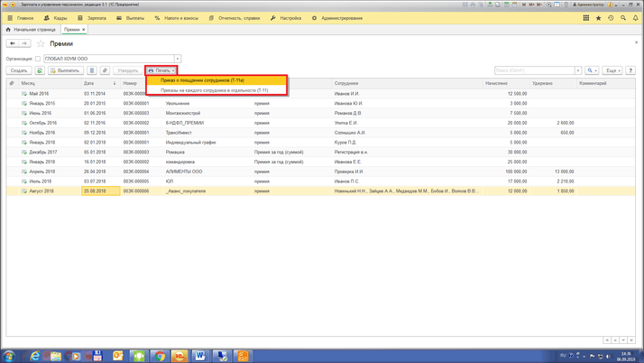Choose Приказы на каждого сотрудника в отдельности (Т-11)

pyautogui.click(x=214, y=90)
